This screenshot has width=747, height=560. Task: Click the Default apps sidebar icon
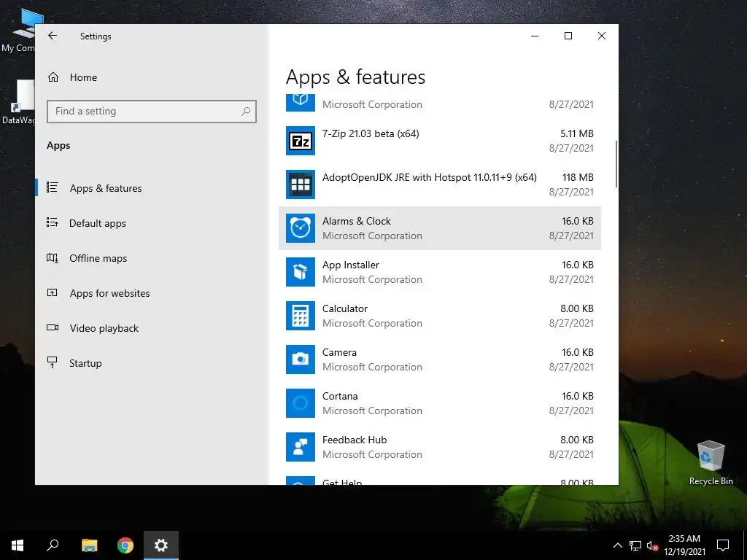point(53,223)
